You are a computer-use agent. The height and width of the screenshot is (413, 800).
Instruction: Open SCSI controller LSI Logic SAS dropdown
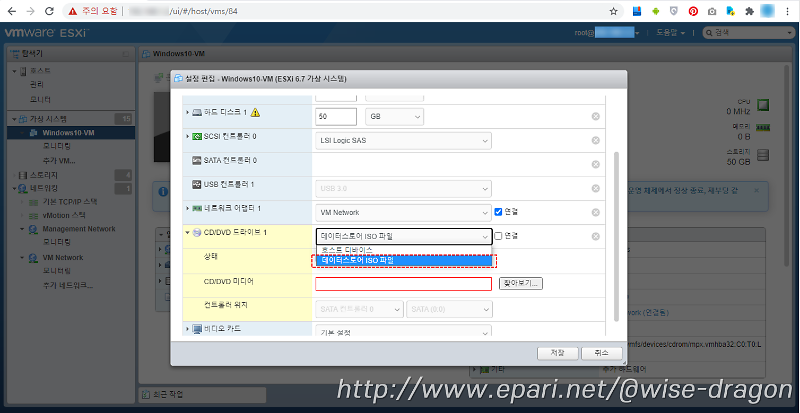404,140
